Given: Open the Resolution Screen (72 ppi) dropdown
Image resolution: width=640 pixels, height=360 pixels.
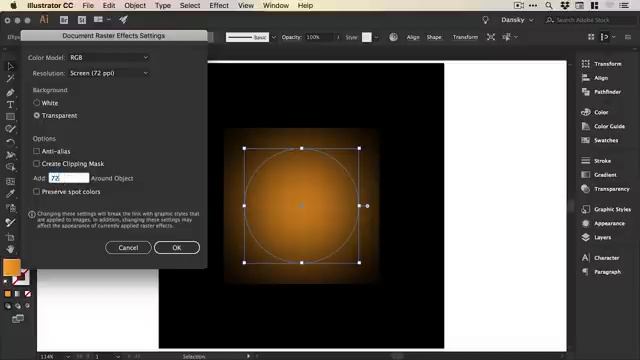Looking at the screenshot, I should tap(109, 73).
